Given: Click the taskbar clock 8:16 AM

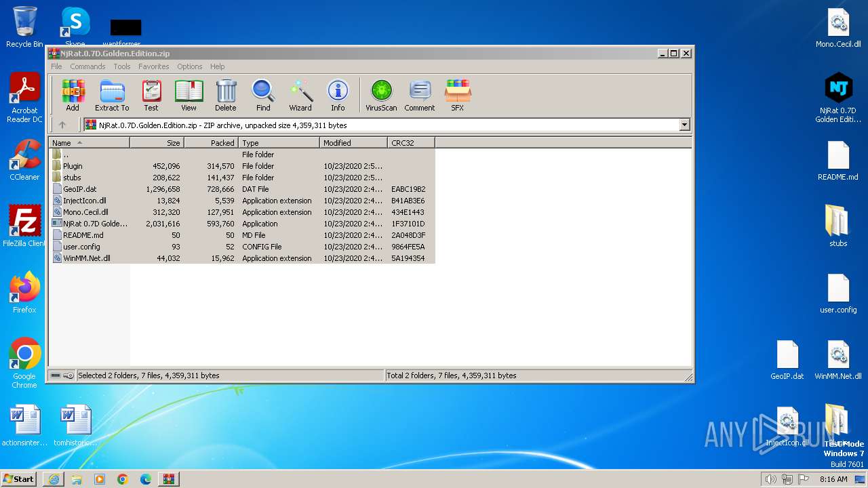Looking at the screenshot, I should point(833,479).
